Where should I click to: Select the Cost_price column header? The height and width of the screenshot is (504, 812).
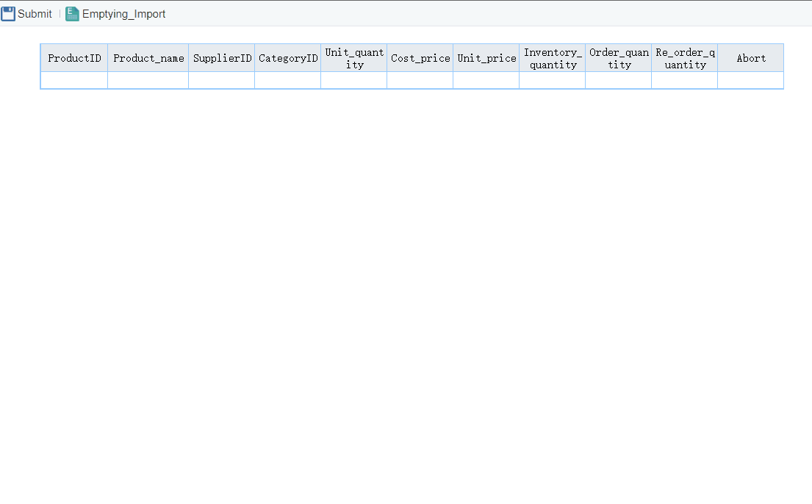pyautogui.click(x=420, y=58)
